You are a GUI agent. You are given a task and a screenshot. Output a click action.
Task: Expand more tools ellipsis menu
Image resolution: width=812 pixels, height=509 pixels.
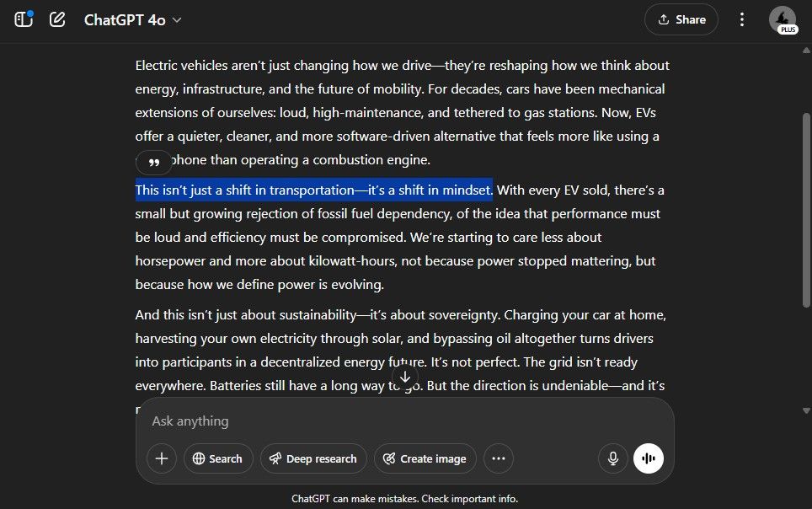tap(498, 458)
